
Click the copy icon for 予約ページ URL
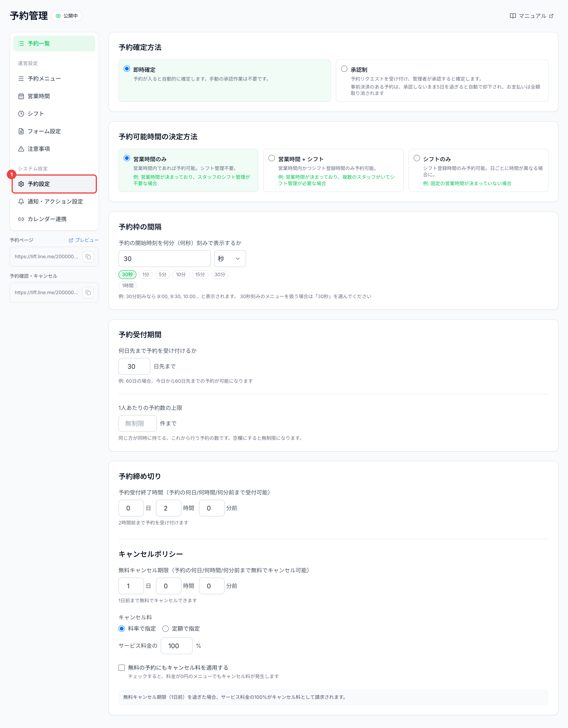(x=88, y=257)
